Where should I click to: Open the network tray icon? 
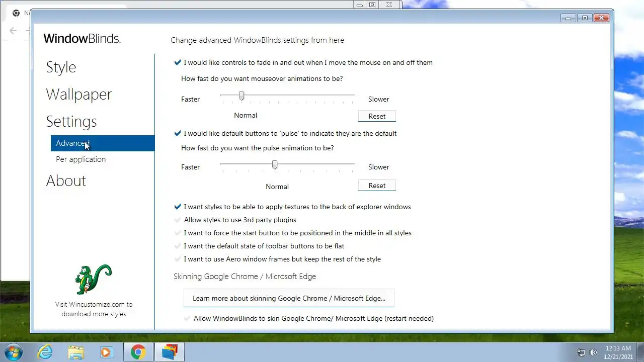[x=581, y=352]
